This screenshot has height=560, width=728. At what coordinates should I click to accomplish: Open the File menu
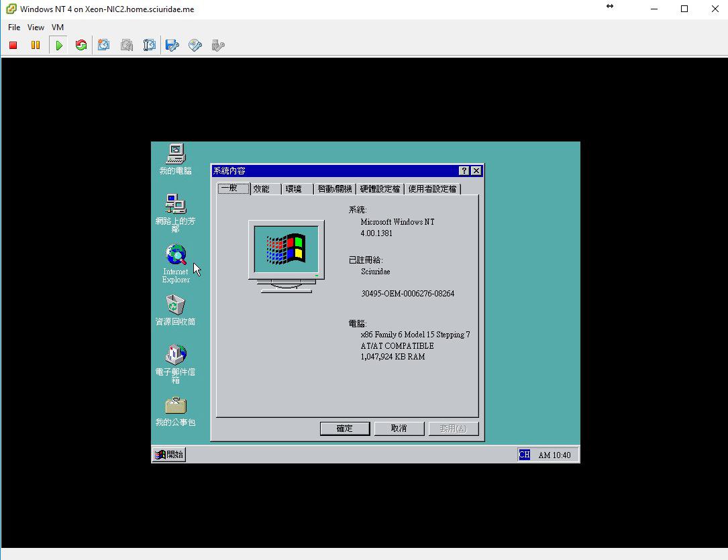(14, 27)
